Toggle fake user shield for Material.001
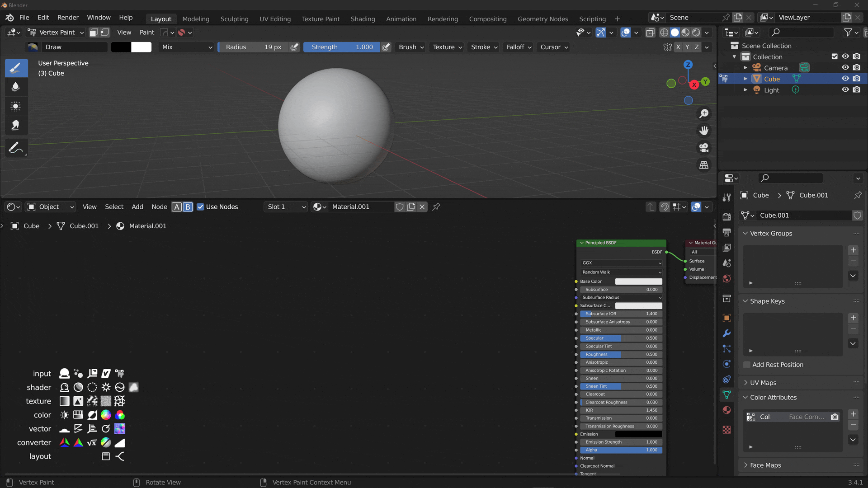 click(x=400, y=207)
